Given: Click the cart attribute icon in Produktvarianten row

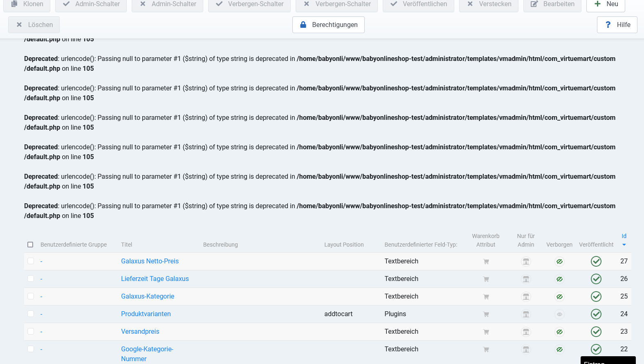Looking at the screenshot, I should [x=486, y=314].
